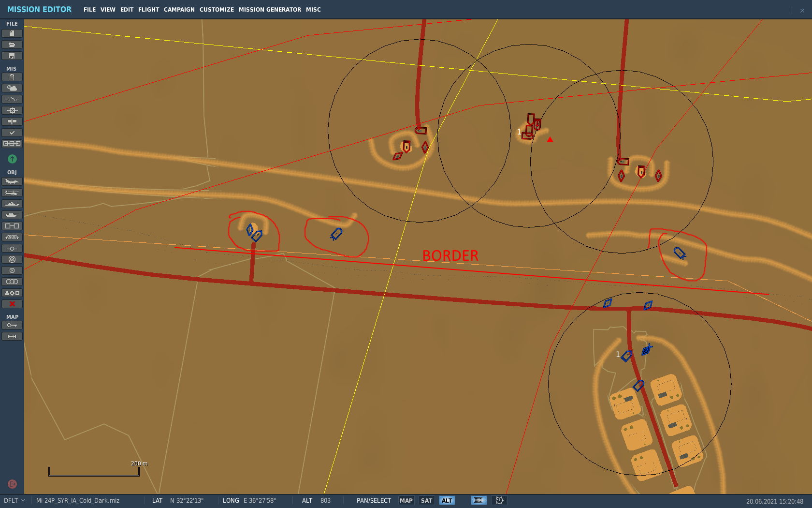Open the CAMPAIGN menu
The width and height of the screenshot is (812, 508).
point(179,10)
